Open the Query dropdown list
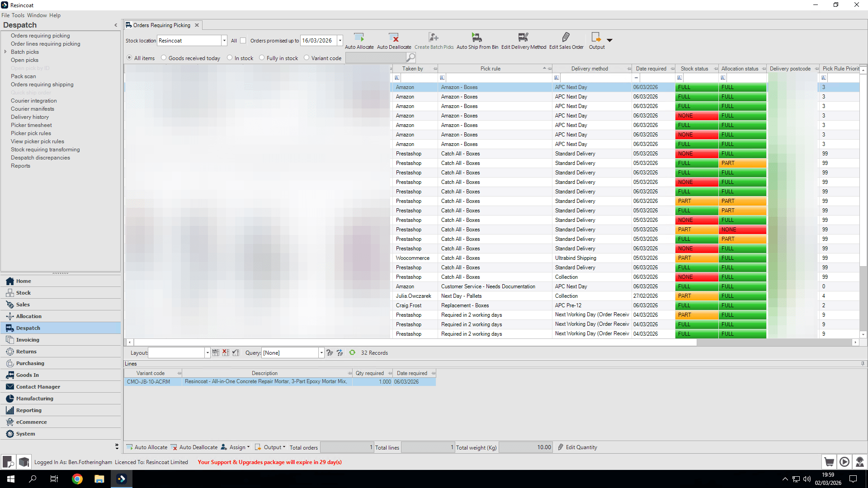This screenshot has height=488, width=868. click(x=321, y=352)
